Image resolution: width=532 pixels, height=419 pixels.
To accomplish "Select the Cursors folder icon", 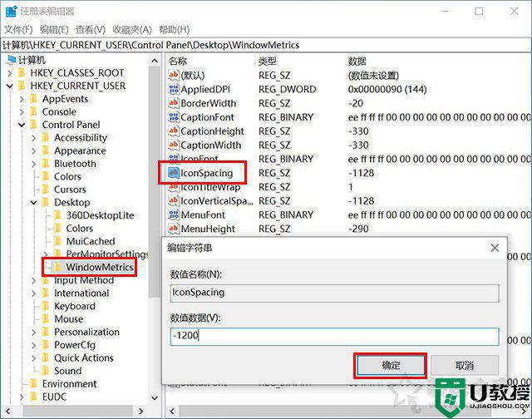I will point(46,190).
